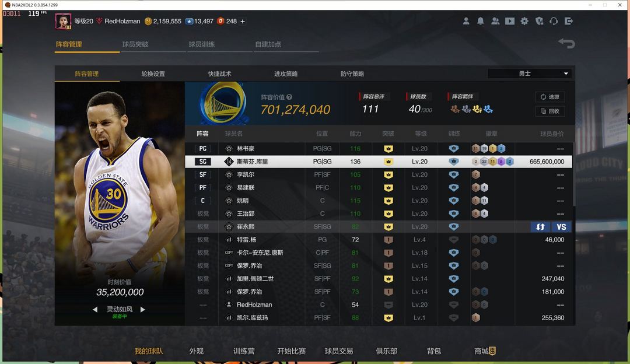This screenshot has width=630, height=364.
Task: Sort by the 球员身价 column header
Action: (552, 134)
